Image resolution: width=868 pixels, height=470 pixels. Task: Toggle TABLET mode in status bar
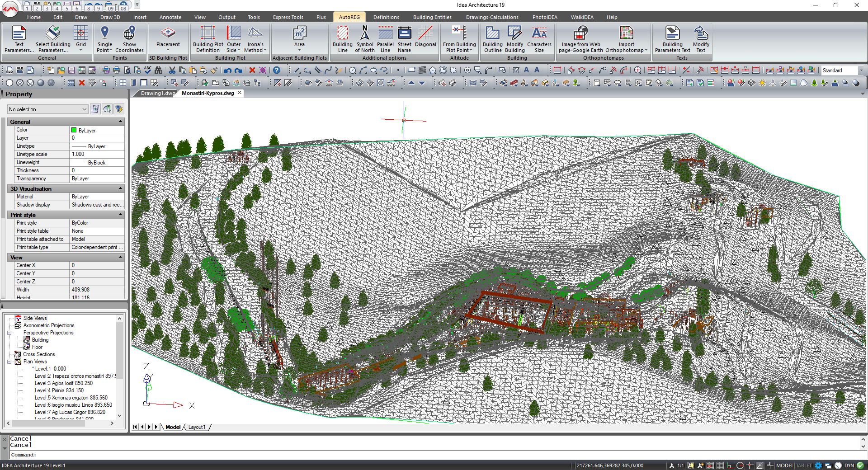pyautogui.click(x=803, y=465)
